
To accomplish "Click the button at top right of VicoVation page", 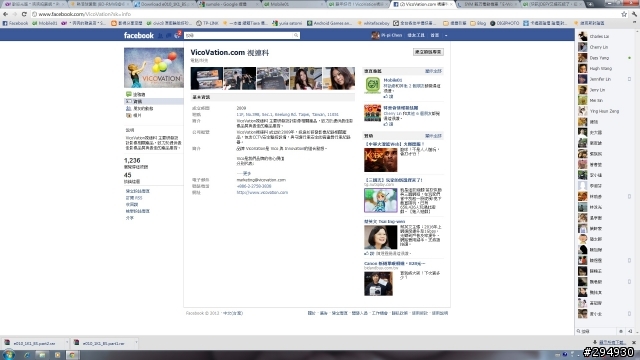I will [428, 52].
